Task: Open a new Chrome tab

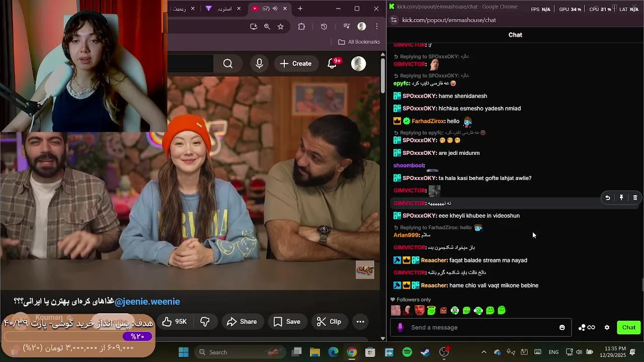Action: (x=300, y=9)
